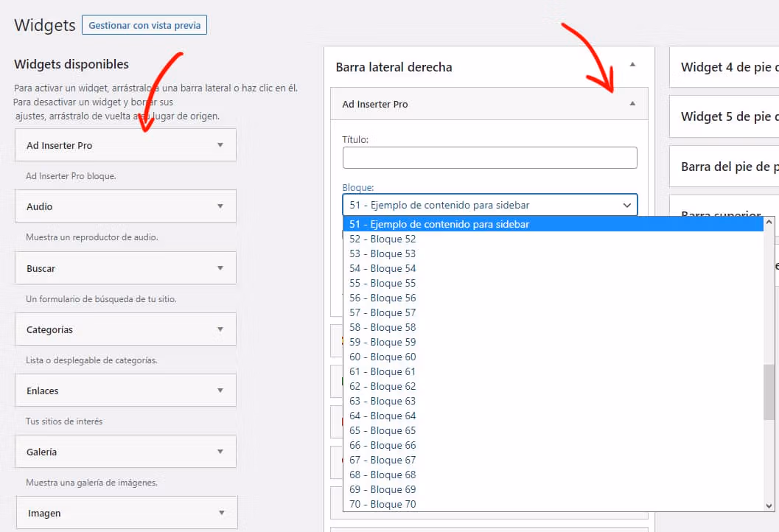
Task: Click the Imagen widget title
Action: click(x=44, y=513)
